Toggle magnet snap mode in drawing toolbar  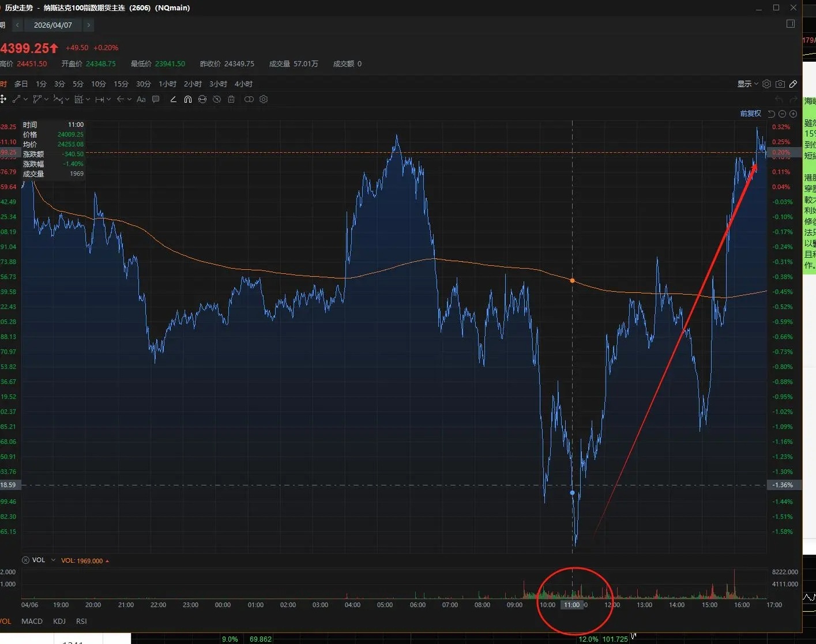pyautogui.click(x=187, y=100)
